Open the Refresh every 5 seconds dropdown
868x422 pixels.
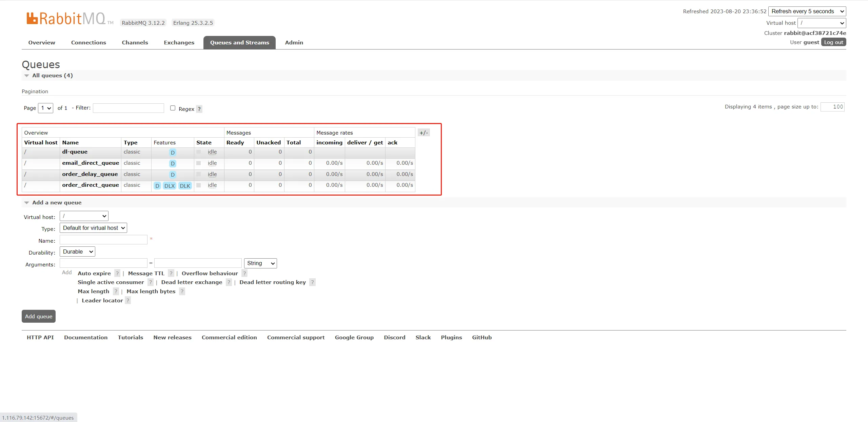tap(807, 11)
